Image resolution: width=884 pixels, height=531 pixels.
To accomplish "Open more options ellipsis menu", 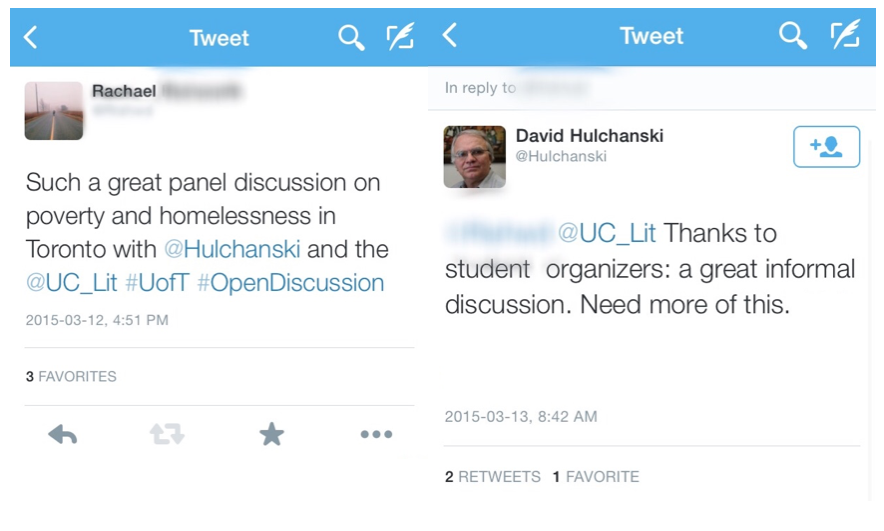I will [376, 434].
